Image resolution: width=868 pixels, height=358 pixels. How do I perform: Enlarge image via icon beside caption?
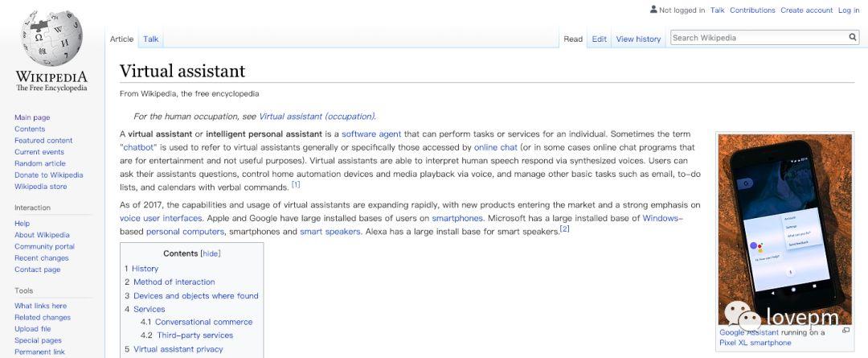845,331
